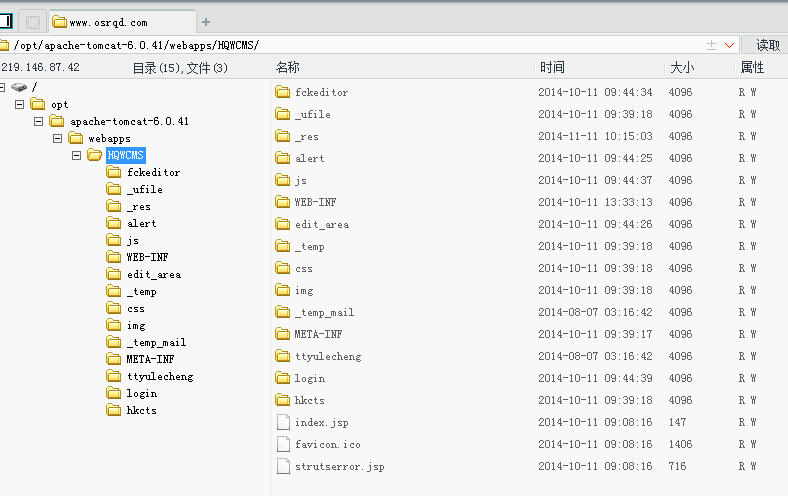Collapse the opt tree node

pos(20,105)
